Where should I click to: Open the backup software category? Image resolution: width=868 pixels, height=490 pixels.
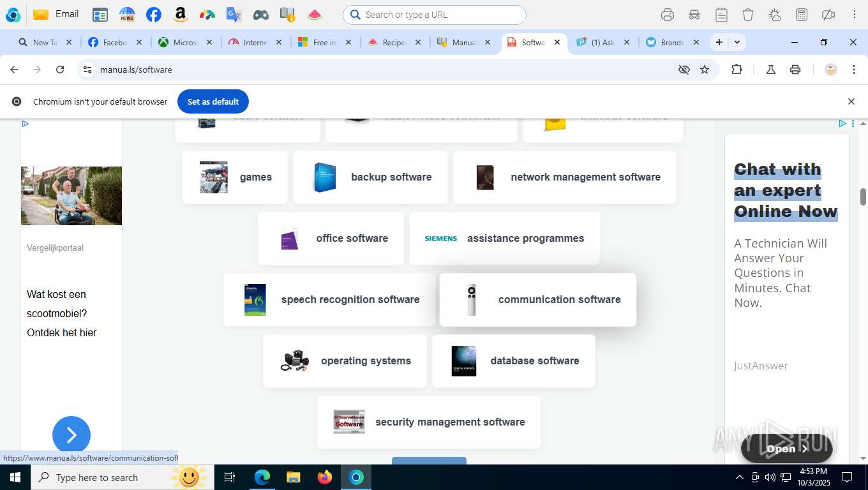coord(370,177)
